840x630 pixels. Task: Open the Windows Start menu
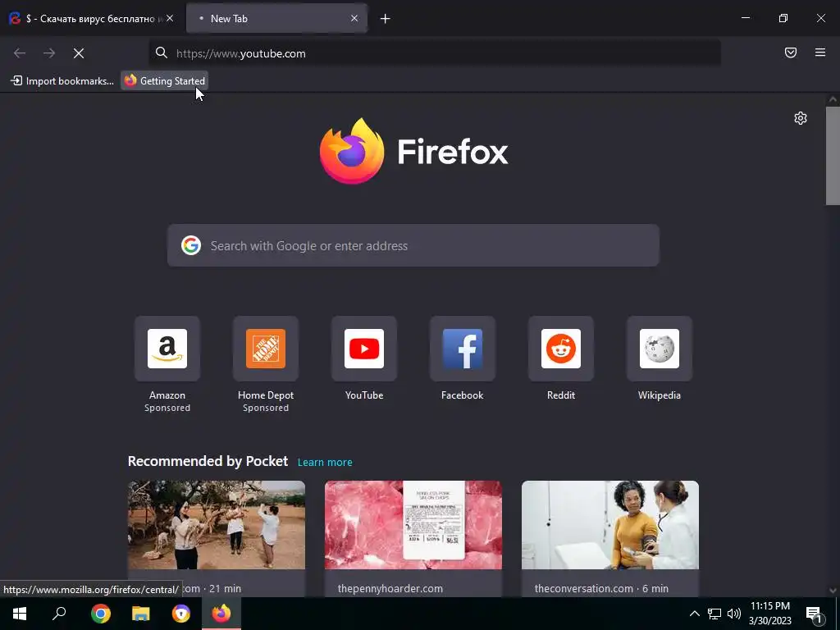[20, 614]
